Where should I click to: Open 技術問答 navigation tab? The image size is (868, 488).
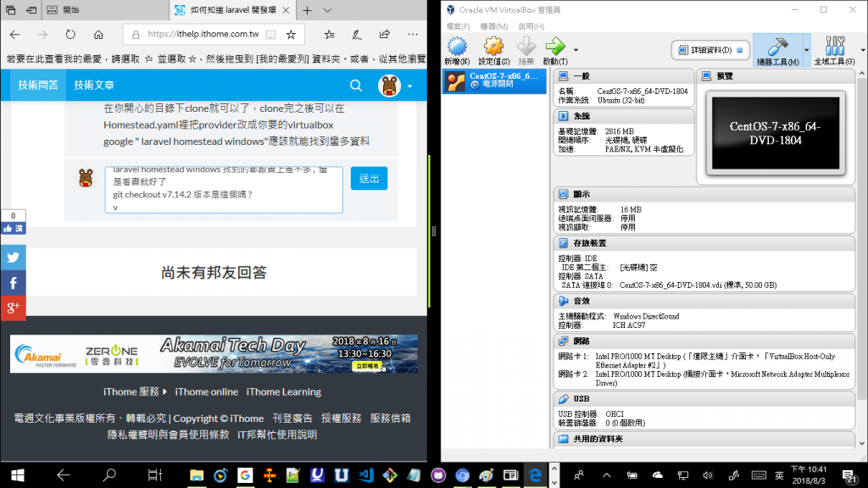38,86
